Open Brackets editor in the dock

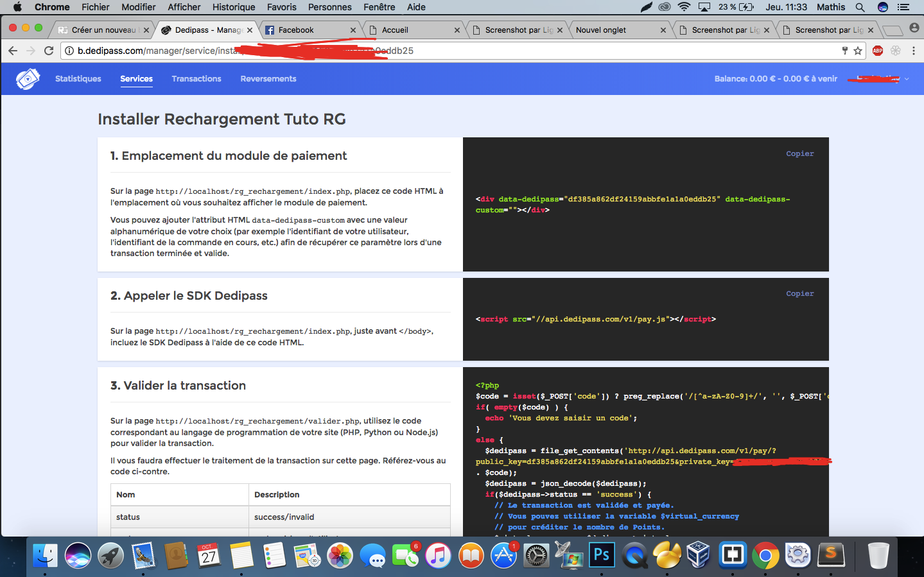[733, 555]
